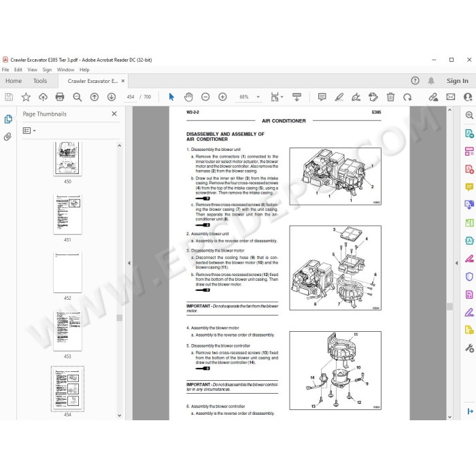Close the Crawler Excavator document tab
The width and height of the screenshot is (476, 476).
tap(123, 81)
